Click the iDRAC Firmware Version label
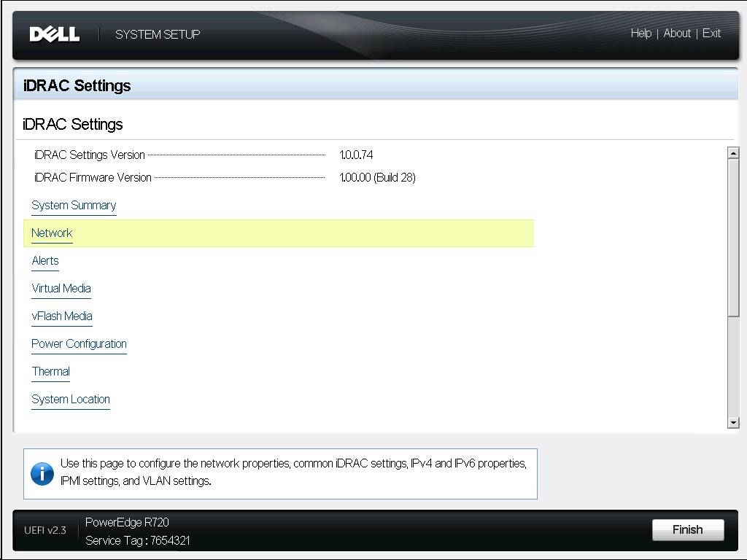This screenshot has height=560, width=747. [93, 178]
